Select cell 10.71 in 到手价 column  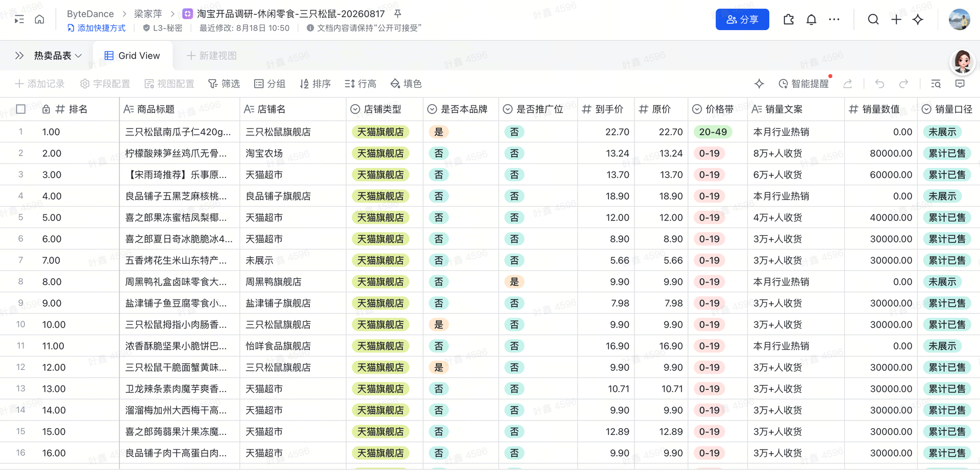[606, 389]
